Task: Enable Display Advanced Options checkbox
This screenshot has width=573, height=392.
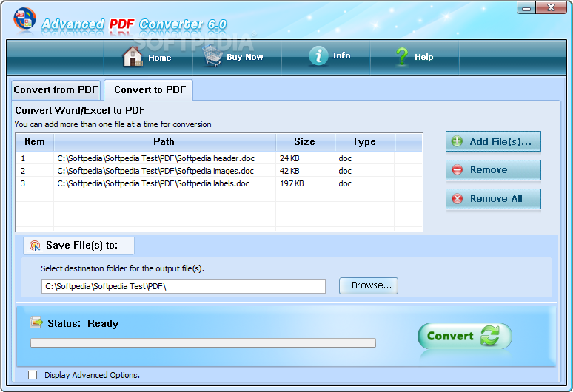Action: tap(33, 375)
